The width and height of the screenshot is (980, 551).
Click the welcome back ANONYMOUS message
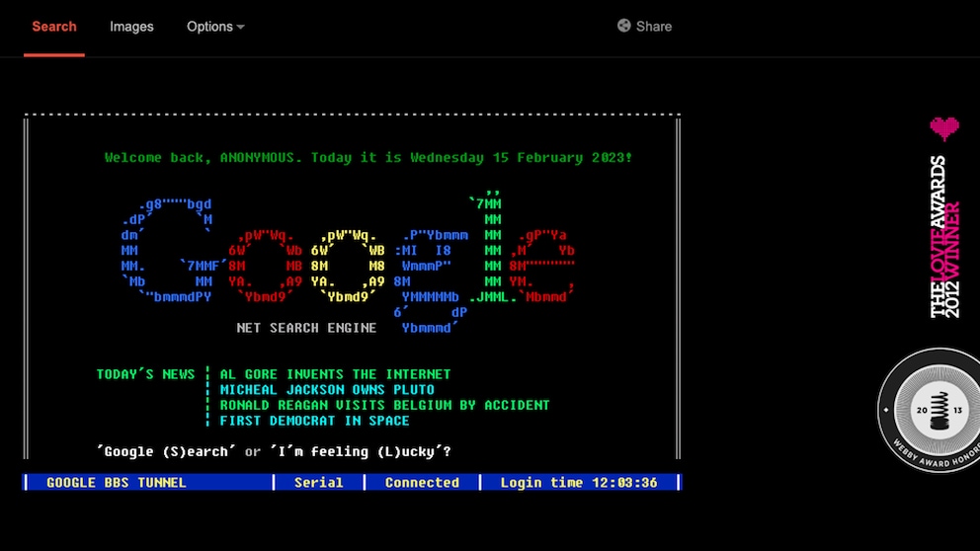368,158
